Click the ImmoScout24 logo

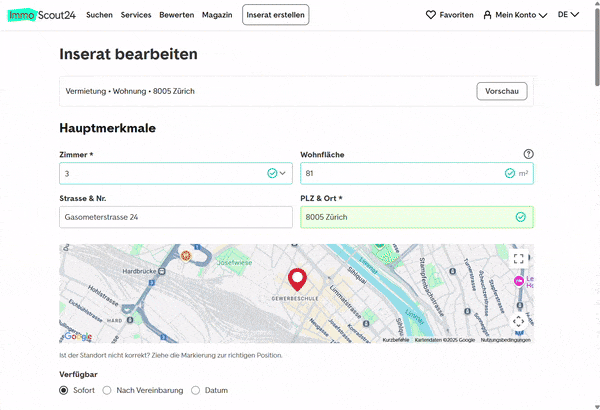point(42,15)
